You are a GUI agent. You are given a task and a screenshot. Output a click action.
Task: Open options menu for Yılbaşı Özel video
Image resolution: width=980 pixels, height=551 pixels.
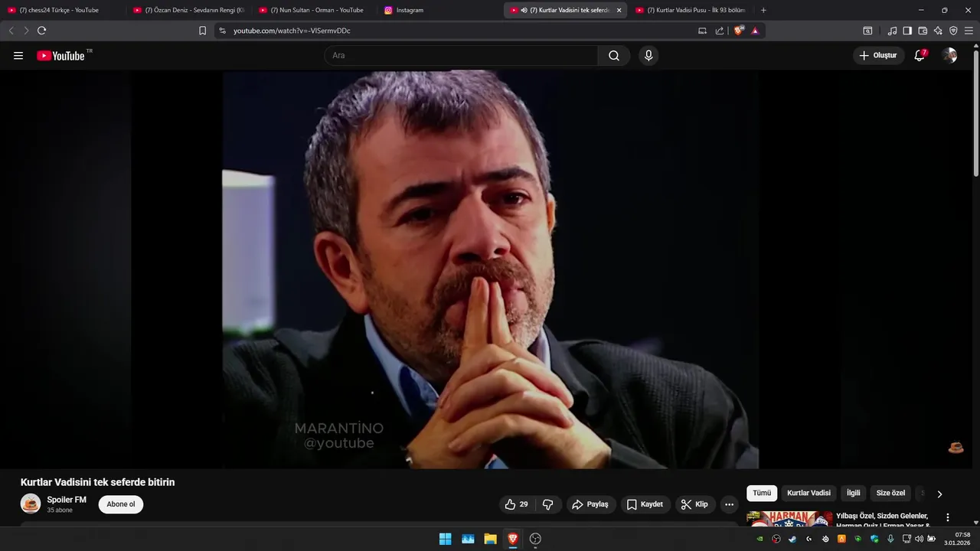[948, 517]
